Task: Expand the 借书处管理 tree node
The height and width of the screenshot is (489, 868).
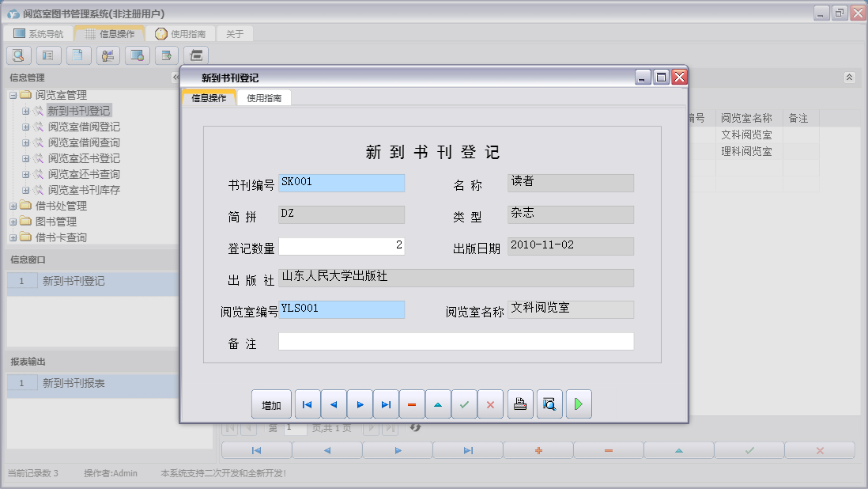Action: (x=13, y=206)
